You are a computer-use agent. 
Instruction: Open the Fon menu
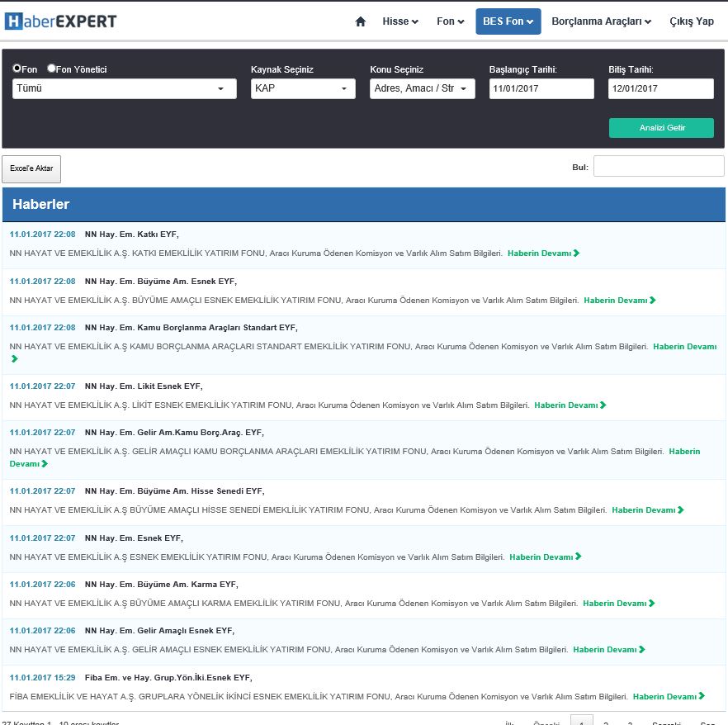450,21
